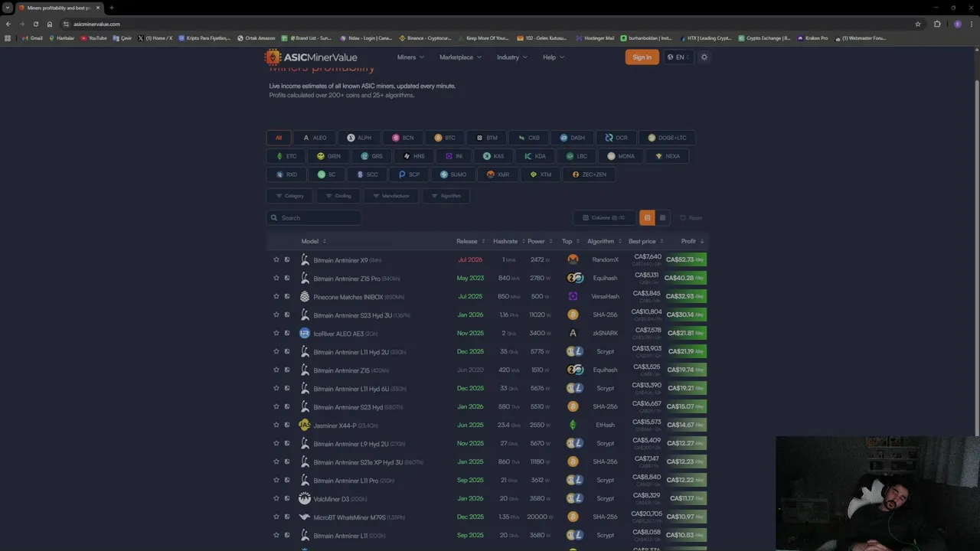Open the Columns selector dropdown
Viewport: 980px width, 551px height.
click(604, 217)
